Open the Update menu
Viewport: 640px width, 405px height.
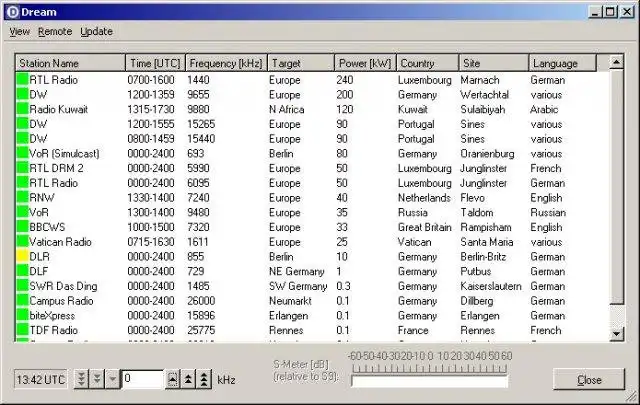click(96, 31)
